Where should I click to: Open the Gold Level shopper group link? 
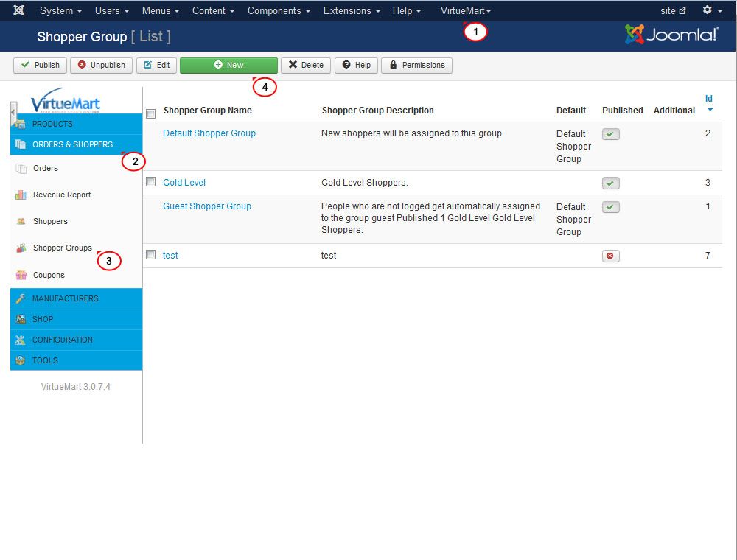(184, 183)
